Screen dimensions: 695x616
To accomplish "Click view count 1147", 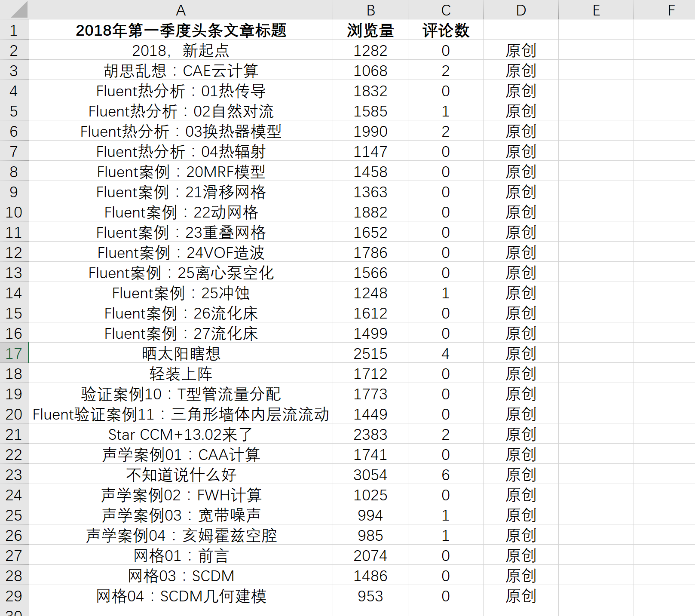I will coord(370,151).
